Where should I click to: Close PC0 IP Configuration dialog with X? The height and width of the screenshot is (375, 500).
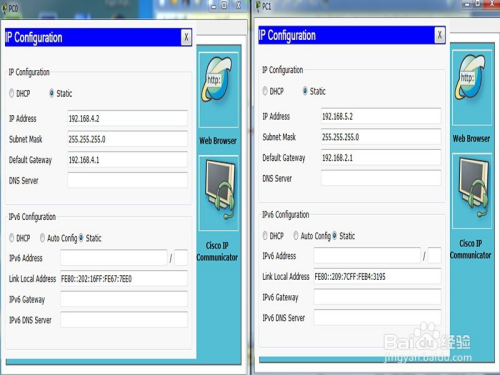[186, 37]
